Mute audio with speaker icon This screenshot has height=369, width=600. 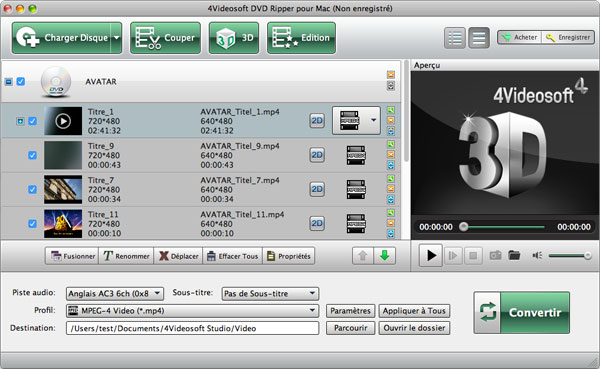click(x=537, y=255)
